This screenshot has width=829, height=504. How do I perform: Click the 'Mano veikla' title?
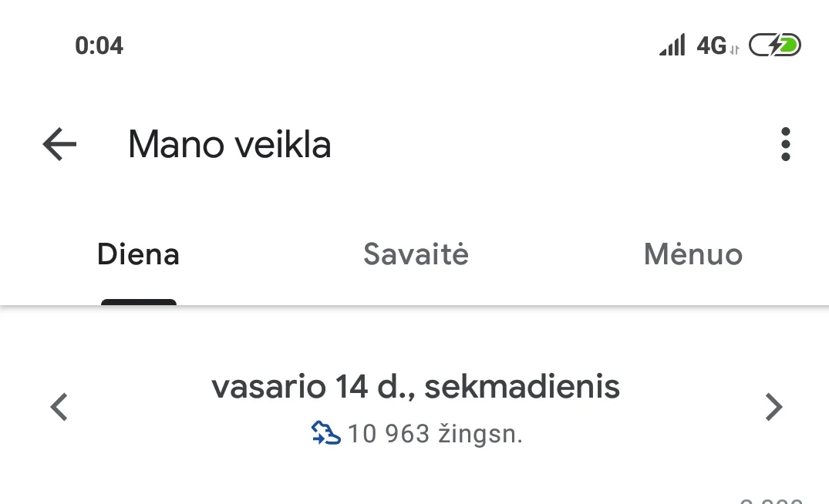[x=229, y=144]
